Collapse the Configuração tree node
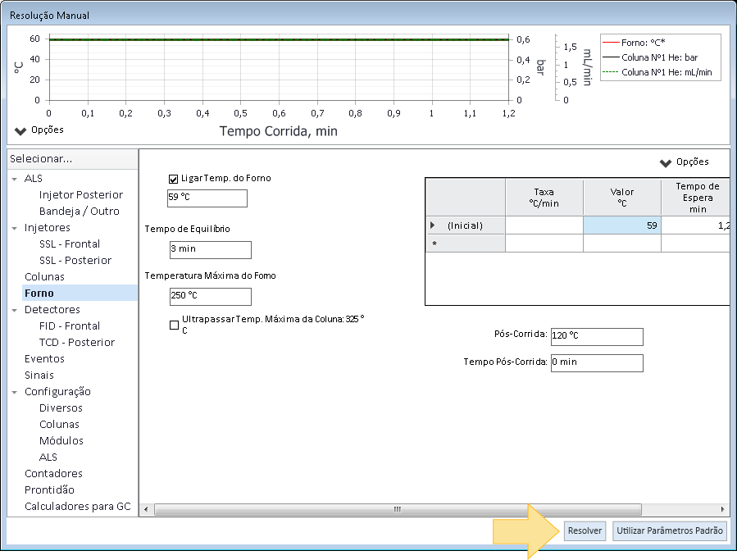 point(15,392)
